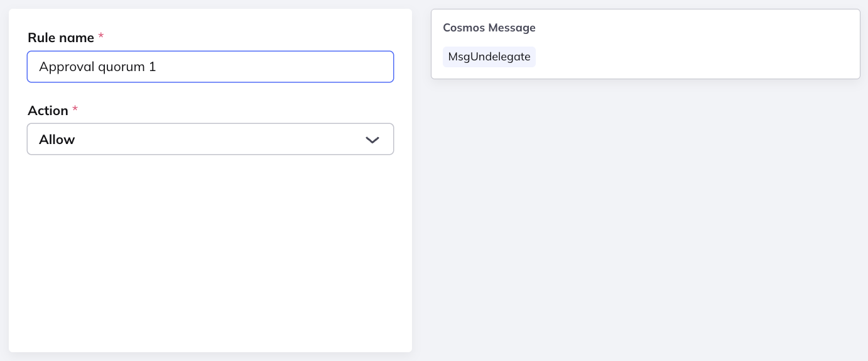This screenshot has height=361, width=868.
Task: Click middle of the Allow combo box
Action: [x=210, y=139]
